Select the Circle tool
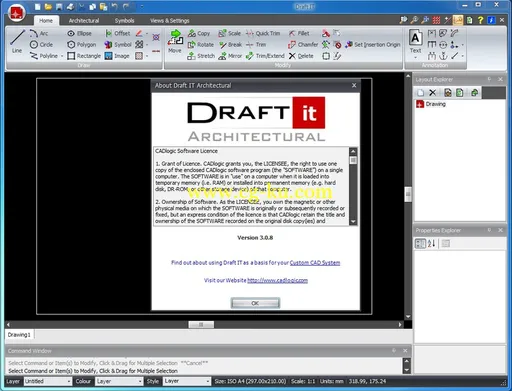Image resolution: width=512 pixels, height=391 pixels. (41, 44)
